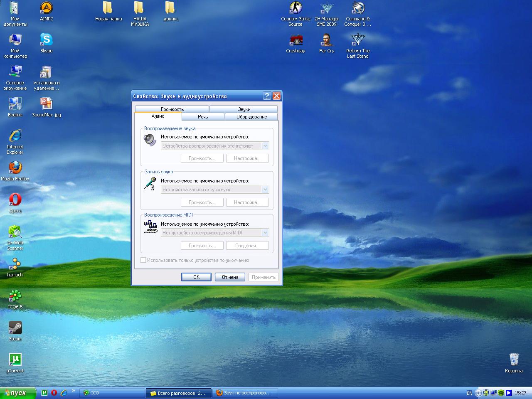Click the Отмена button
The width and height of the screenshot is (532, 399).
coord(230,277)
